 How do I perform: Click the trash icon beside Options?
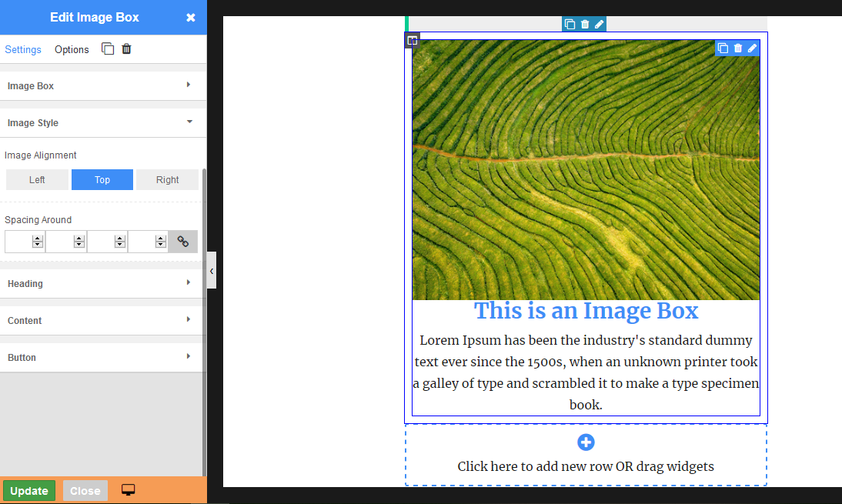tap(127, 49)
